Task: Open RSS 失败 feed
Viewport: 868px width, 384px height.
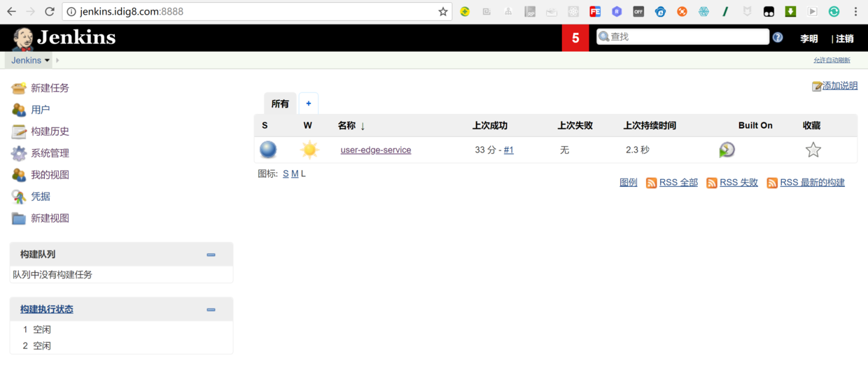Action: (738, 183)
